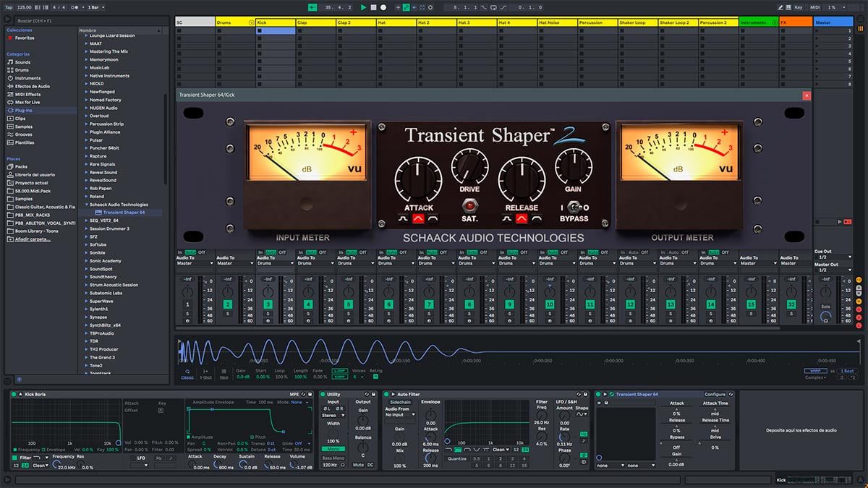Screen dimensions: 868x488
Task: Select the orange FX track header
Action: (796, 22)
